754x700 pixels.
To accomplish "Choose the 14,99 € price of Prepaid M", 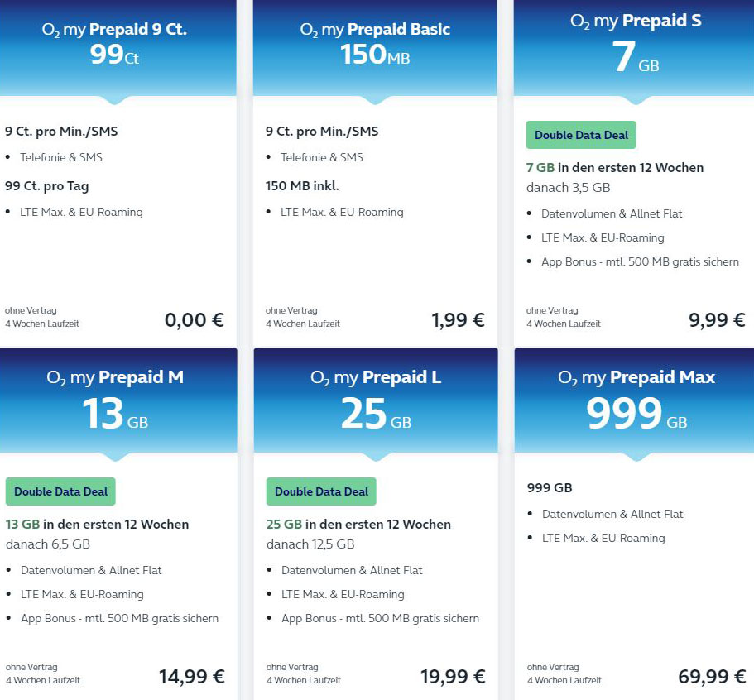I will tap(191, 676).
